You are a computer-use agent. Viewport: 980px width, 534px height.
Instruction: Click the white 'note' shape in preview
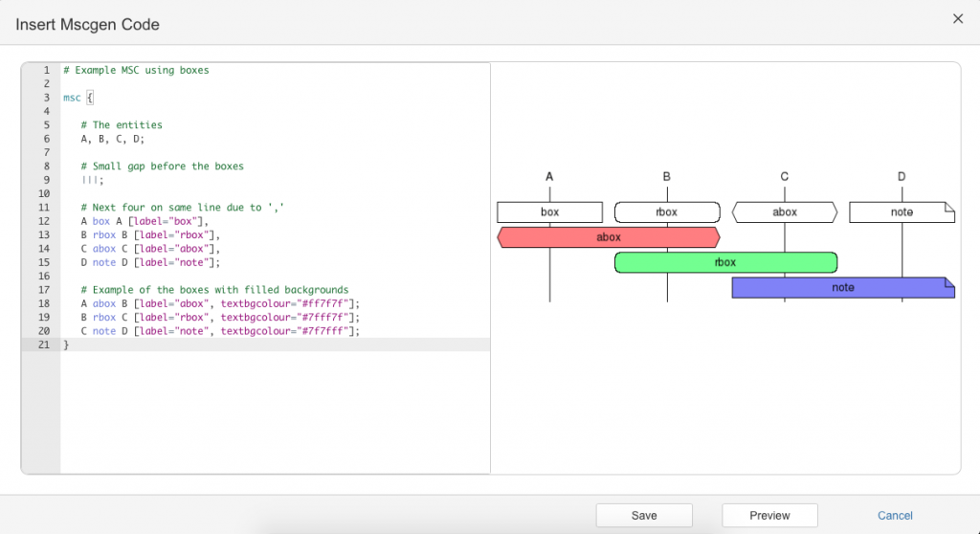(902, 212)
